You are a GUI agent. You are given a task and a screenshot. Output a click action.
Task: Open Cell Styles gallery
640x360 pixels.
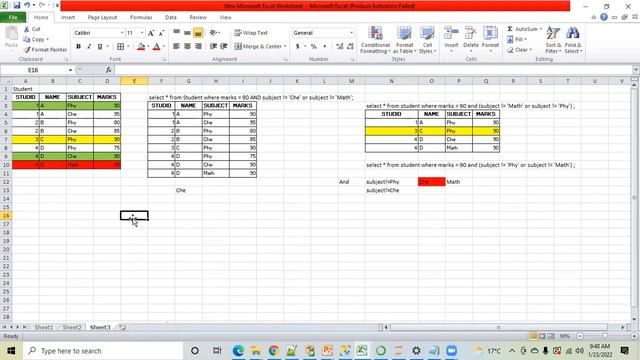pos(427,40)
